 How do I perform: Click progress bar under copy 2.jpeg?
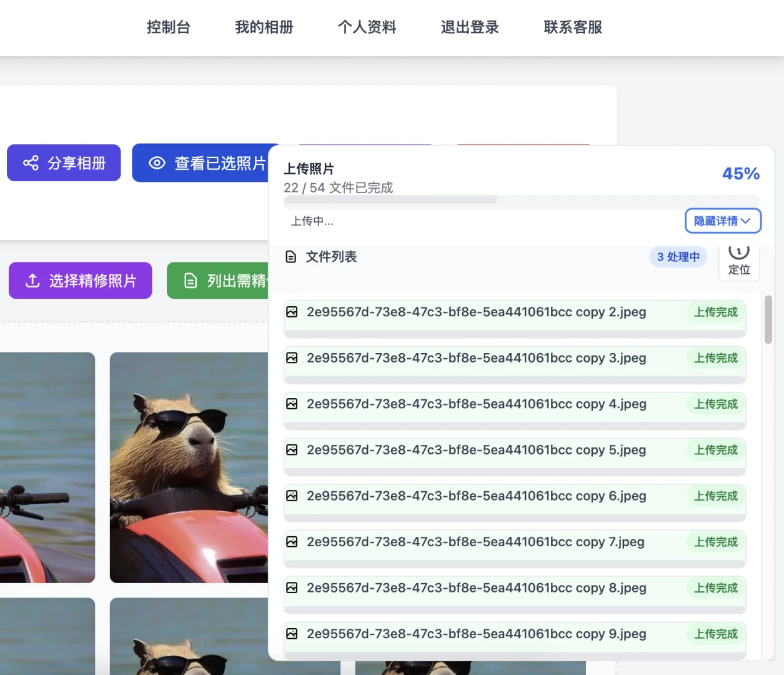point(515,334)
